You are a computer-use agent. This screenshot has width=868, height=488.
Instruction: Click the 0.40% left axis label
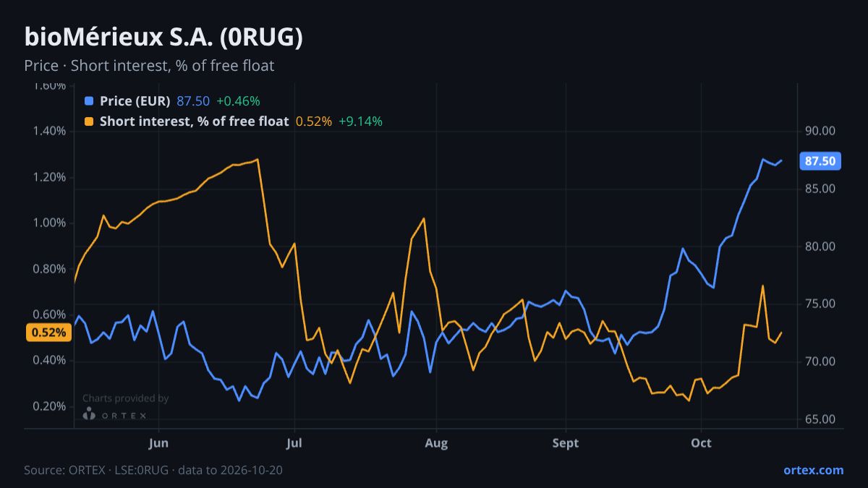(x=49, y=360)
